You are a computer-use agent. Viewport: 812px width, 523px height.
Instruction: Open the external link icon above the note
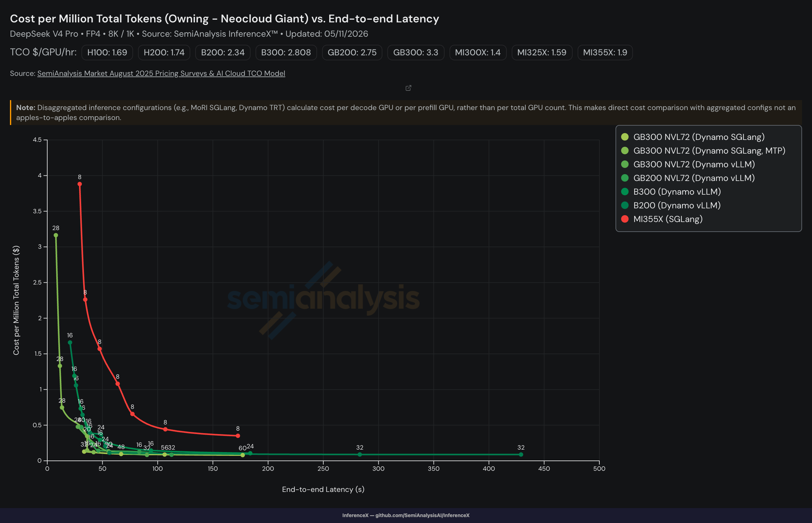click(x=408, y=88)
